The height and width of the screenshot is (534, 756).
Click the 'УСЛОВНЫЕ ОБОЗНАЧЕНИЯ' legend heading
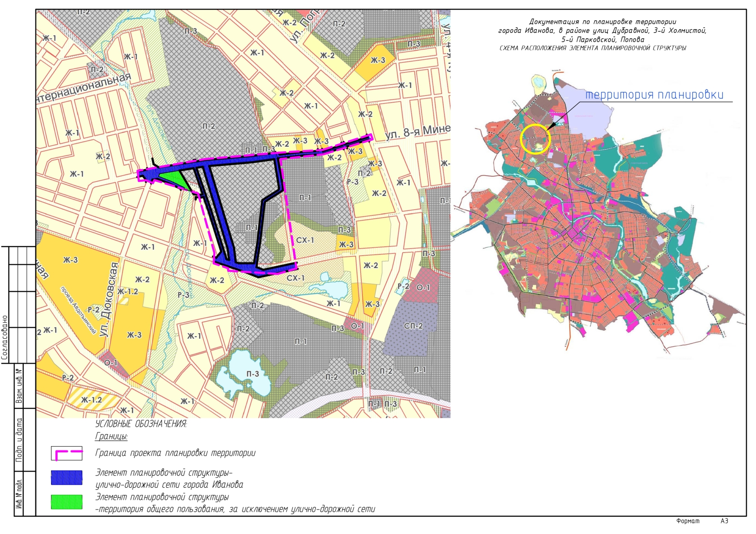[x=141, y=424]
